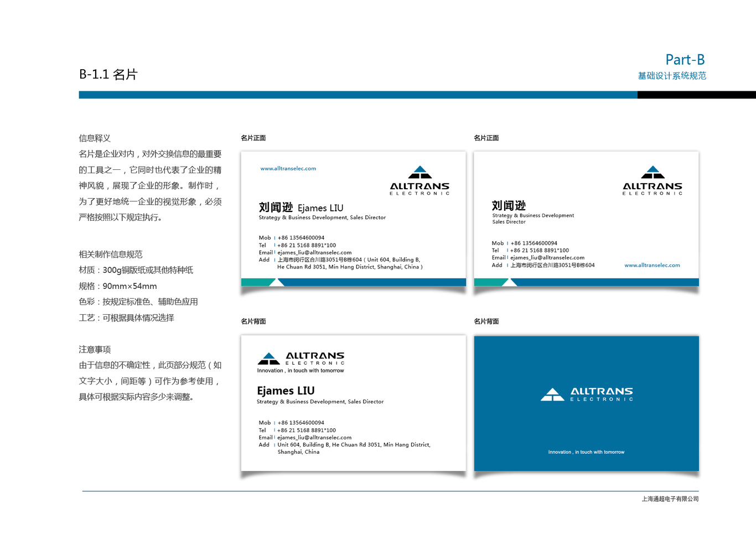This screenshot has height=539, width=756.
Task: Click the combined name "刘闻逊 Ejames LIU"
Action: (x=301, y=208)
